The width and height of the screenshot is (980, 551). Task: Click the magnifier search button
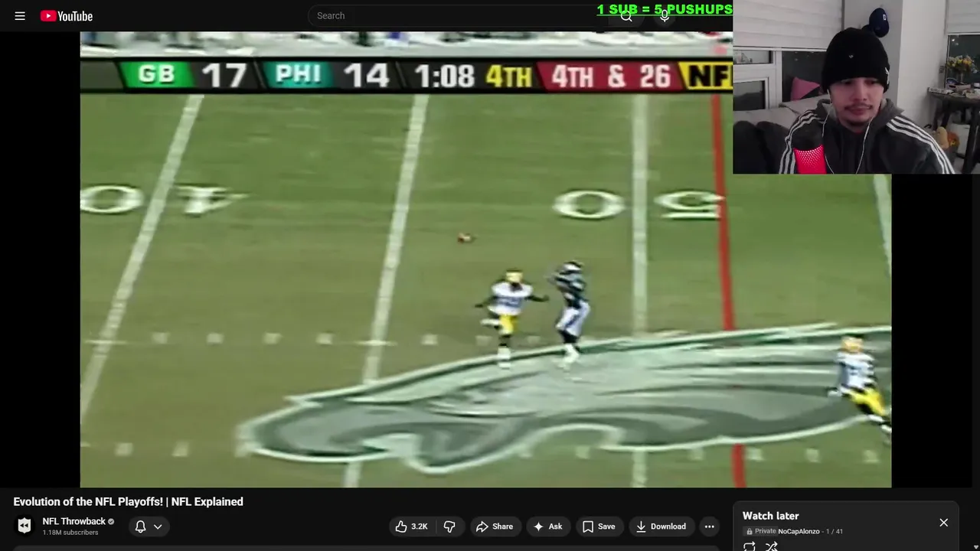coord(626,15)
